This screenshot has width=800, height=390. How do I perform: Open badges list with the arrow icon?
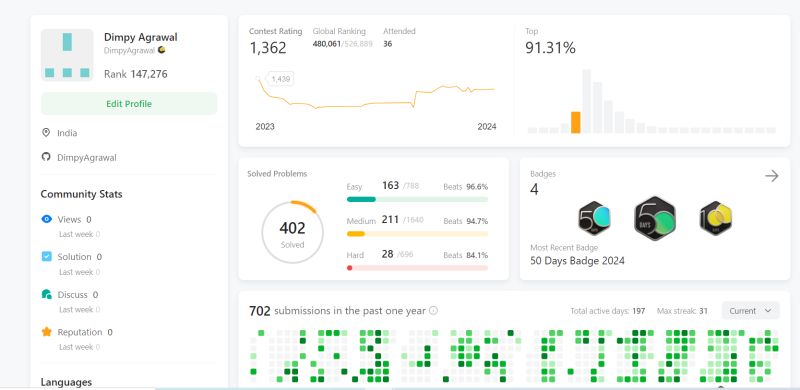click(x=771, y=176)
